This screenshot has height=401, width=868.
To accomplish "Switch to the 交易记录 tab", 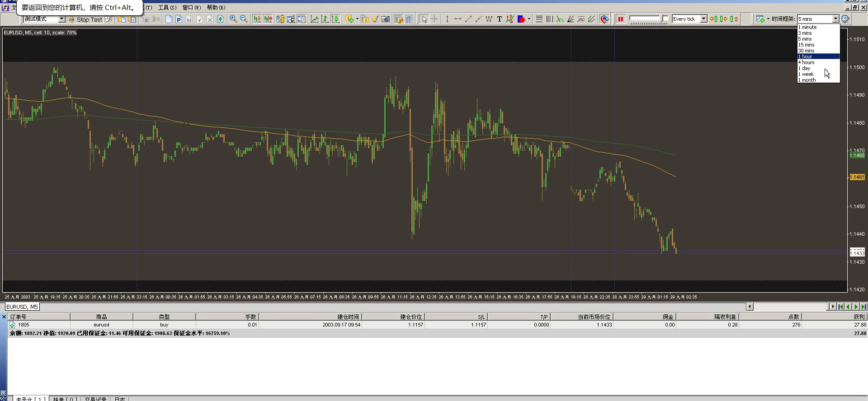I will click(x=95, y=399).
